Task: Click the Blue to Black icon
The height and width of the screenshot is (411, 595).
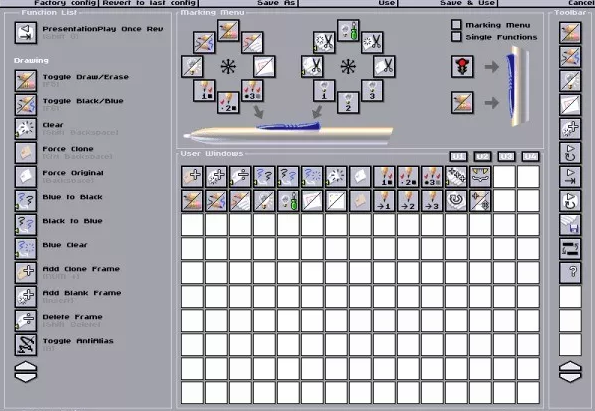Action: point(26,200)
